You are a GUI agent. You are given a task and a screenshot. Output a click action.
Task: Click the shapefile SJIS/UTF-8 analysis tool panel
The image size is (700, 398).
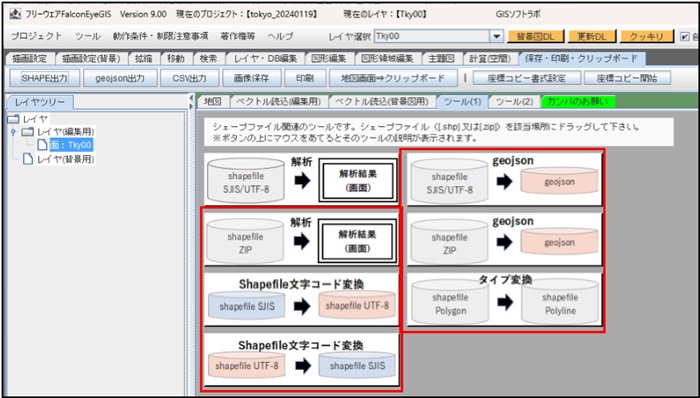301,178
